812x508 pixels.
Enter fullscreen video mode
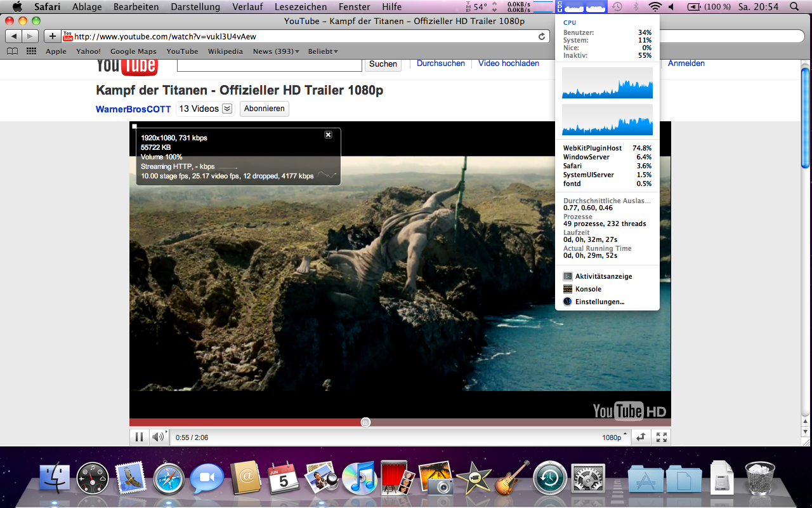coord(661,437)
